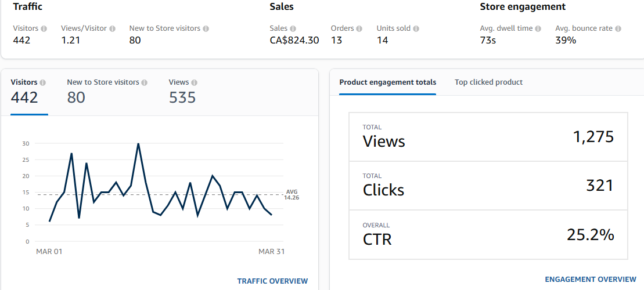Click info icon on New to Store visitors chart tab

(144, 82)
